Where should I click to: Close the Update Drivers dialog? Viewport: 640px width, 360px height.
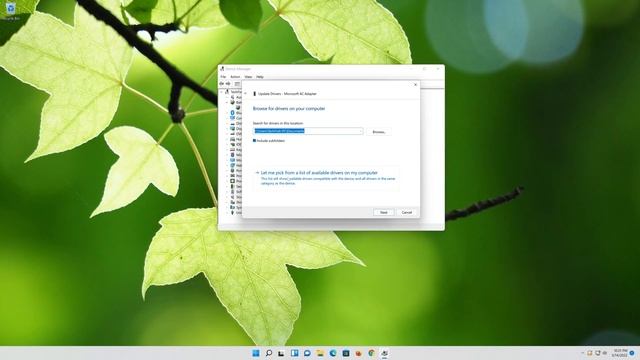(416, 85)
